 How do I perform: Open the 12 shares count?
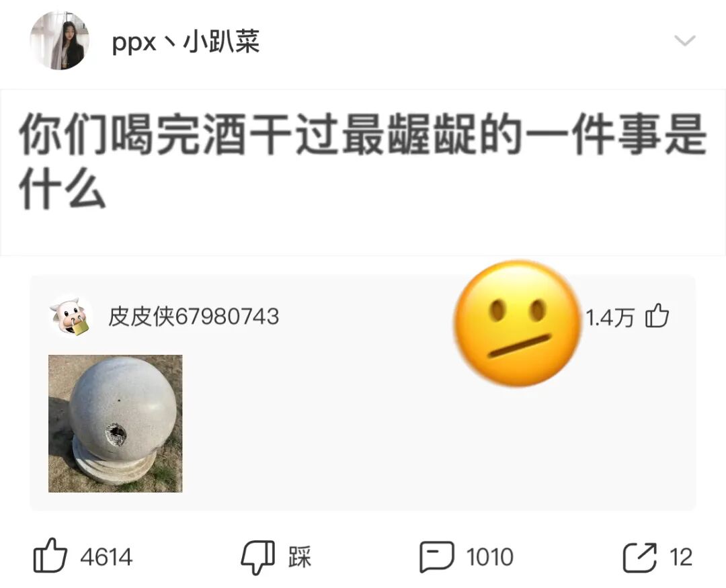point(680,557)
